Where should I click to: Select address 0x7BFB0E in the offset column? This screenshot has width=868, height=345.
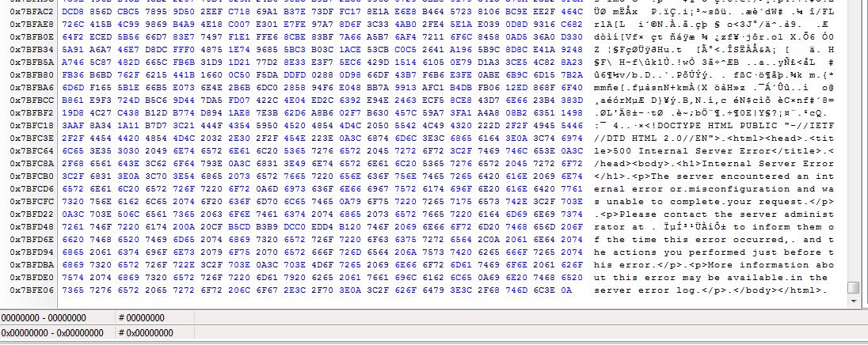pyautogui.click(x=32, y=36)
